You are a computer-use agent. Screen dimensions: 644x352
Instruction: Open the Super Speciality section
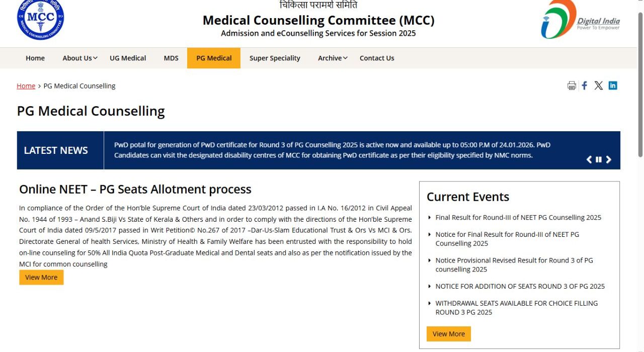click(275, 58)
